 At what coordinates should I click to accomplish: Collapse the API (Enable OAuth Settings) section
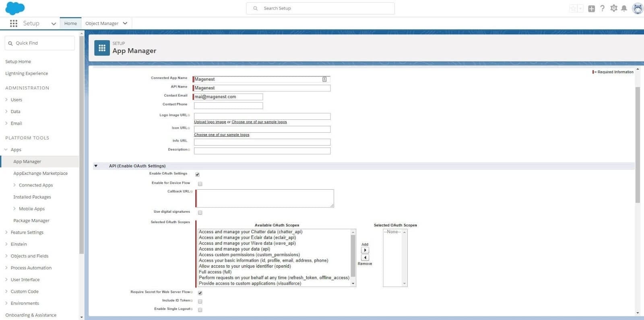[x=96, y=166]
